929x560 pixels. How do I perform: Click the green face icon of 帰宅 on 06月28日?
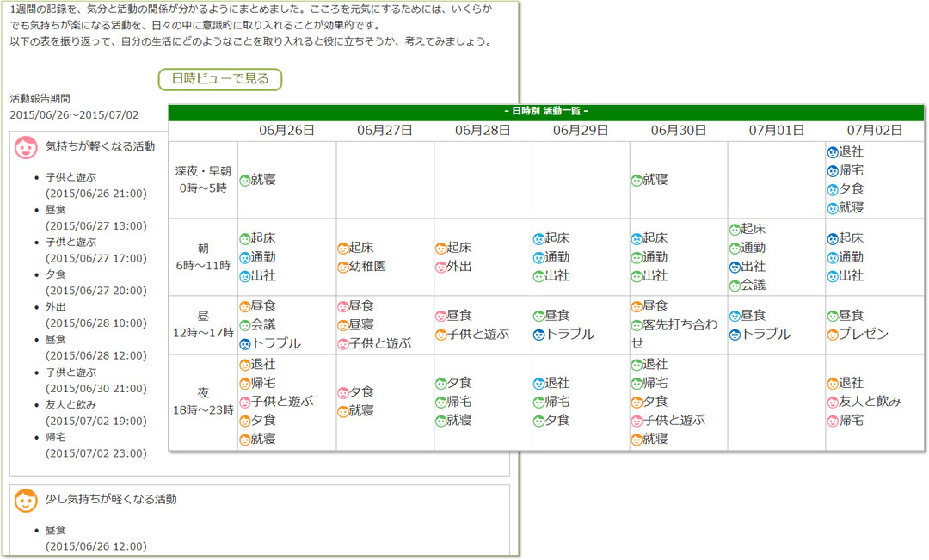pos(440,403)
